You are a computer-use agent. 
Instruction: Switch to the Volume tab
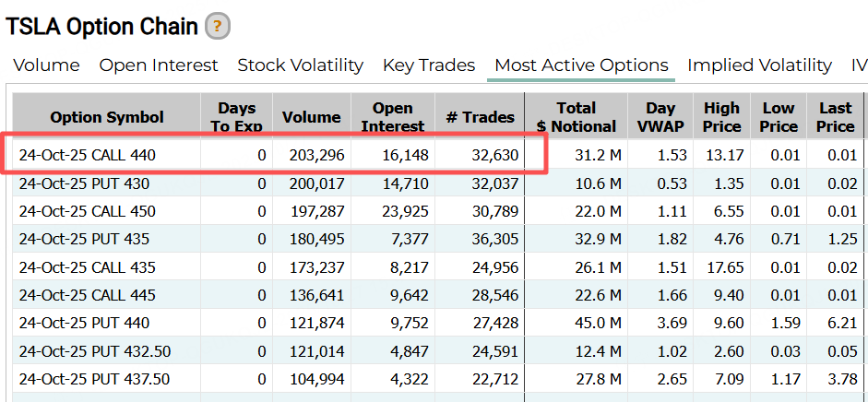[46, 65]
